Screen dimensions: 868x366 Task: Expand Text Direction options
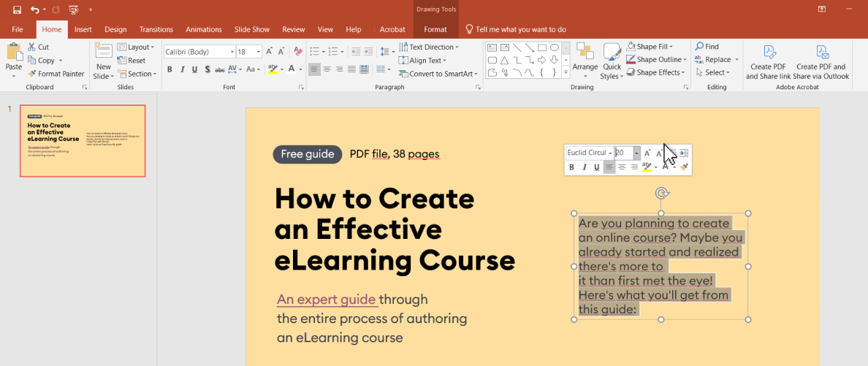coord(430,47)
